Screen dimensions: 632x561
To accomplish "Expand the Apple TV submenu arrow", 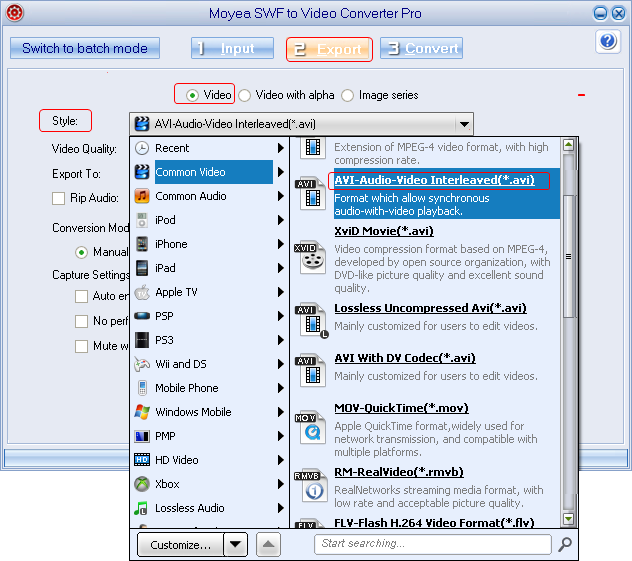I will [281, 292].
